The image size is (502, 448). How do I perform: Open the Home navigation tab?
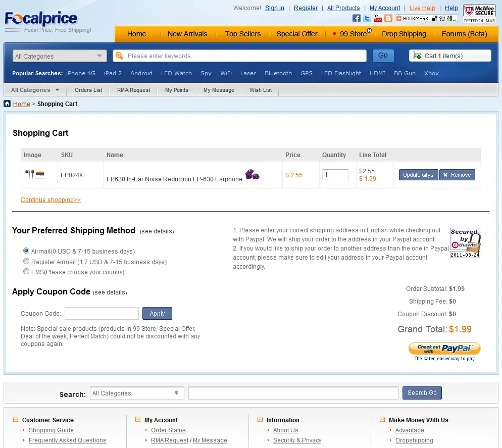click(136, 34)
